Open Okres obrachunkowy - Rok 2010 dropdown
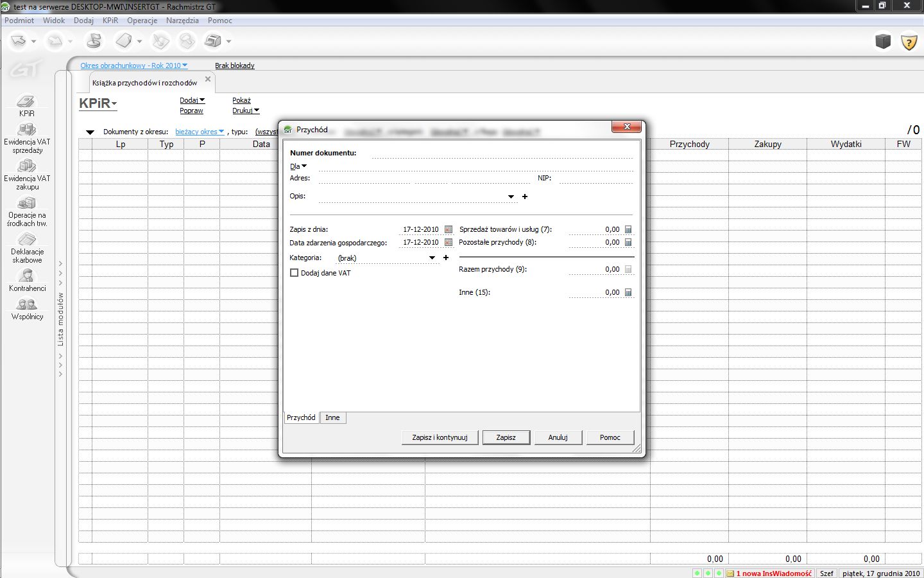924x578 pixels. tap(134, 66)
